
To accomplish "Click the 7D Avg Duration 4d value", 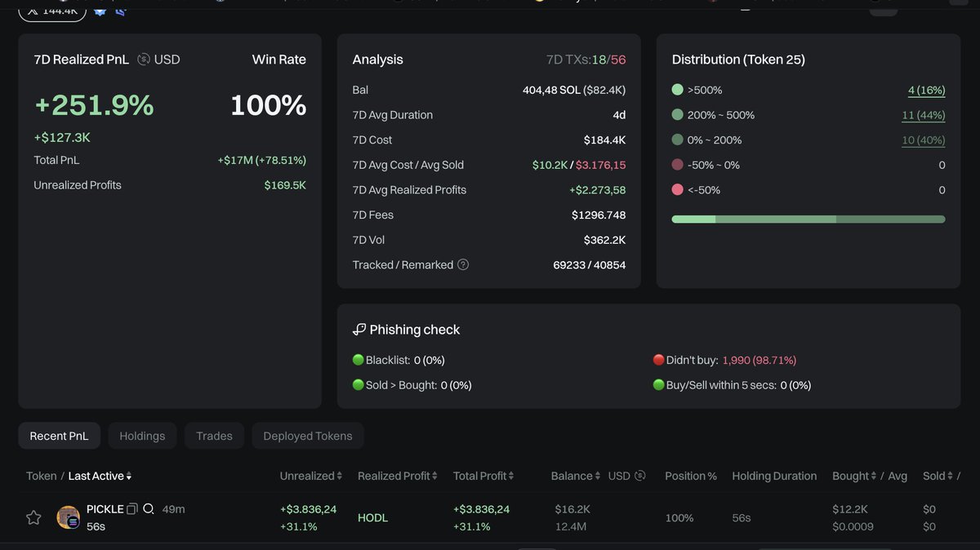I will tap(619, 115).
